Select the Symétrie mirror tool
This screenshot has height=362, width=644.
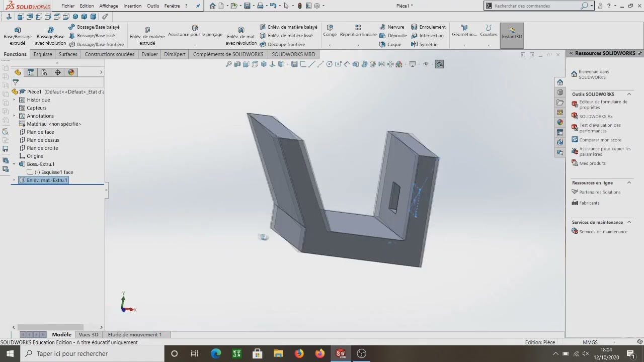(x=424, y=44)
